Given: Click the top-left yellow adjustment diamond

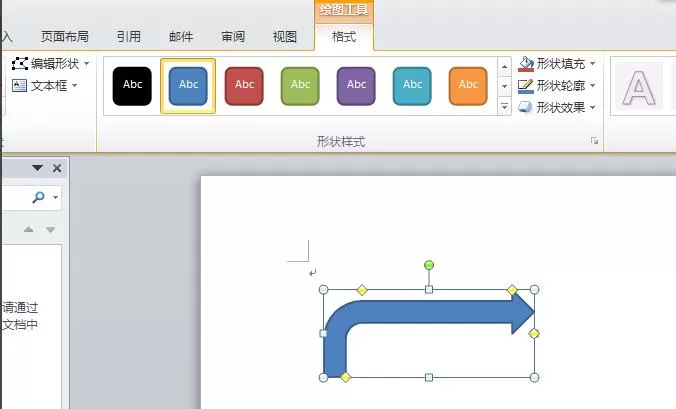Looking at the screenshot, I should pyautogui.click(x=362, y=290).
